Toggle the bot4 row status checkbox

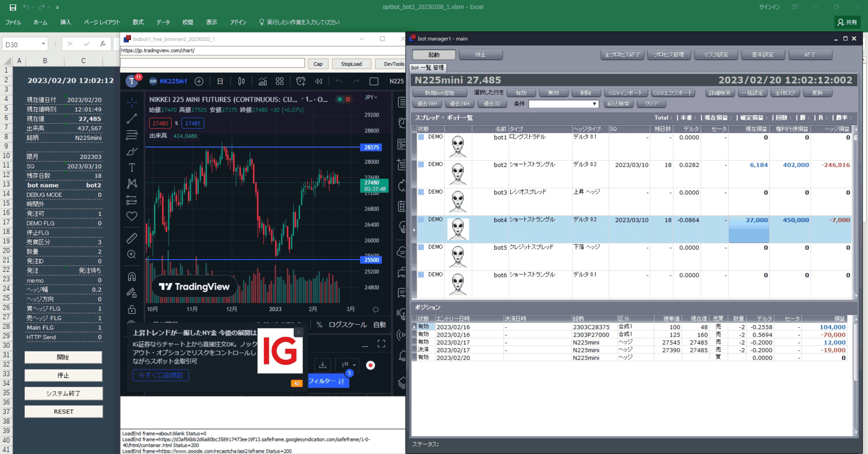tap(421, 220)
